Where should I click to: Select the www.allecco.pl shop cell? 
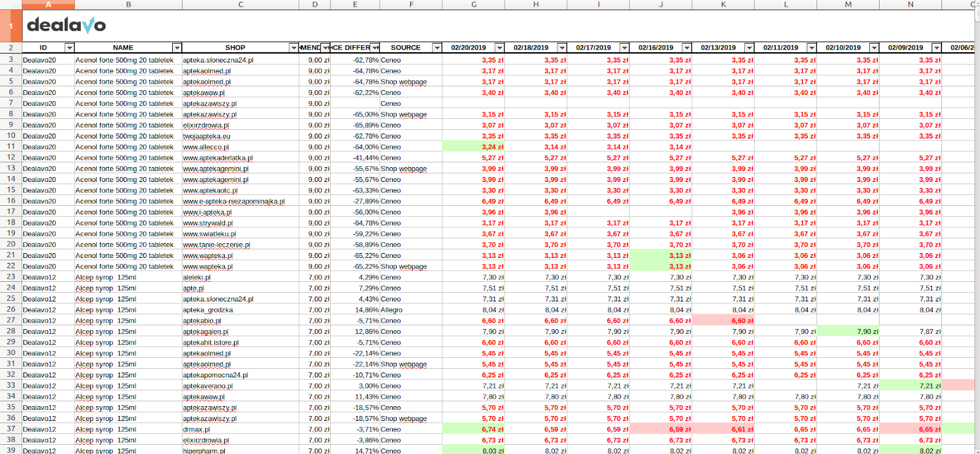point(240,147)
